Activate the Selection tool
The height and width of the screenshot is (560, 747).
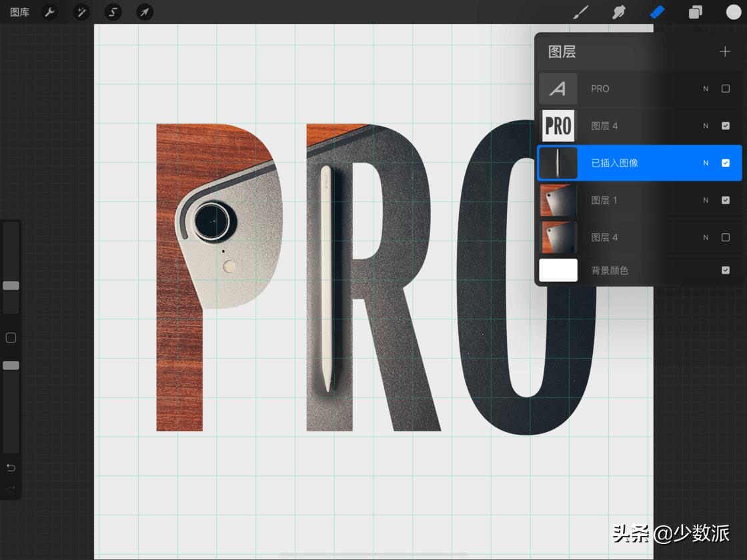[x=113, y=12]
